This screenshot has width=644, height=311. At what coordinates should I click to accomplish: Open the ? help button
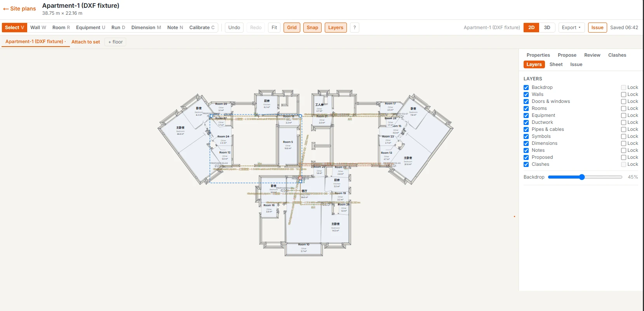[x=354, y=28]
